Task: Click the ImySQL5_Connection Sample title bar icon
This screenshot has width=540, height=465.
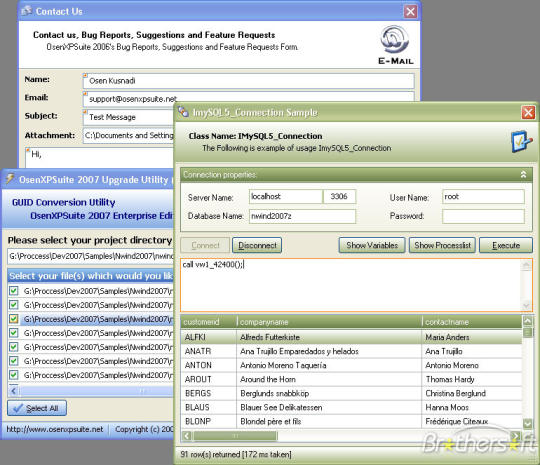Action: click(x=183, y=112)
